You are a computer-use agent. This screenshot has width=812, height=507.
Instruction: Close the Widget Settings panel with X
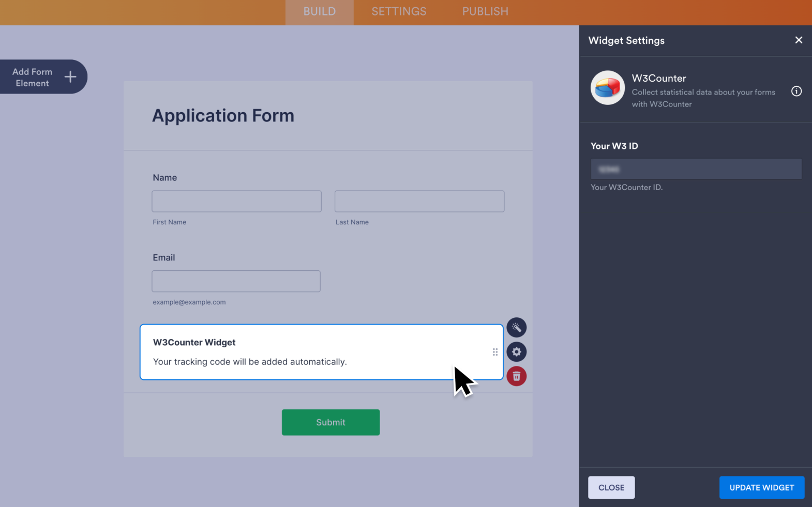pyautogui.click(x=799, y=40)
